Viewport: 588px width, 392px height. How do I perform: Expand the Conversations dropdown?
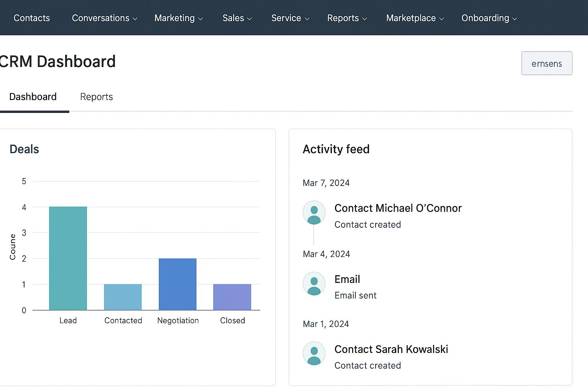(x=104, y=18)
